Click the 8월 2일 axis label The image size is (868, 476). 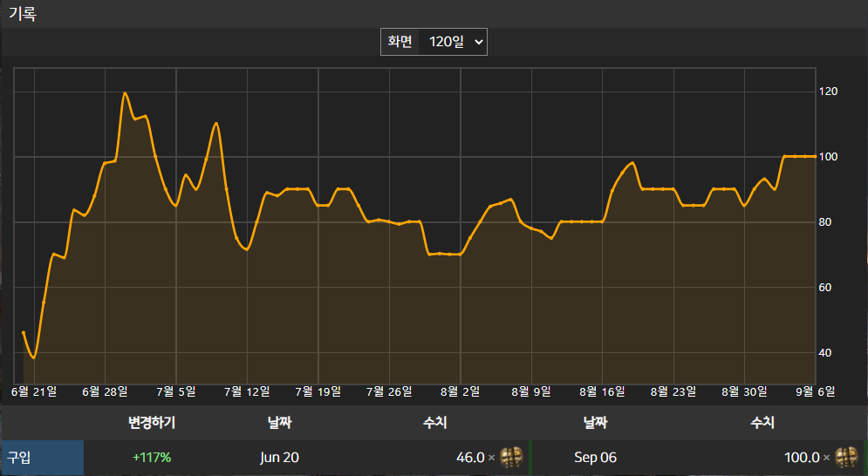(460, 391)
